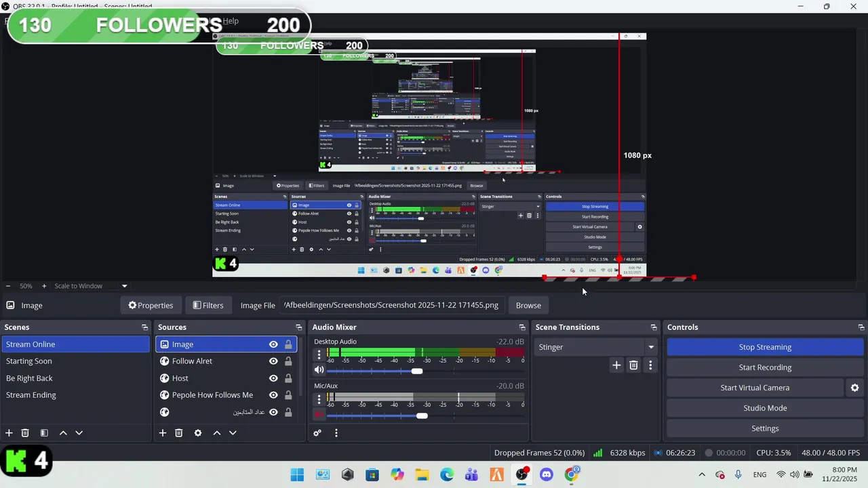Open Properties of the Image source
The width and height of the screenshot is (868, 488).
(151, 305)
